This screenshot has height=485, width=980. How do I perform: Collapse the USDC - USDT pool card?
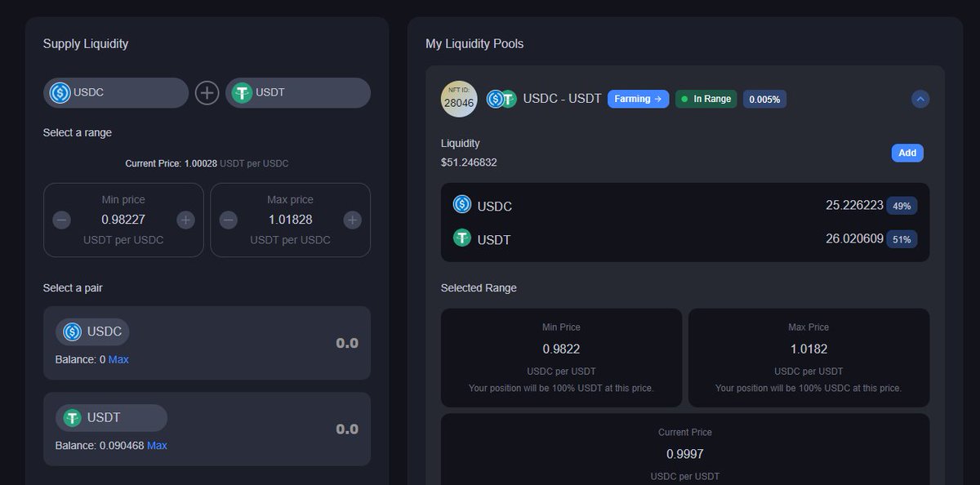pos(920,99)
